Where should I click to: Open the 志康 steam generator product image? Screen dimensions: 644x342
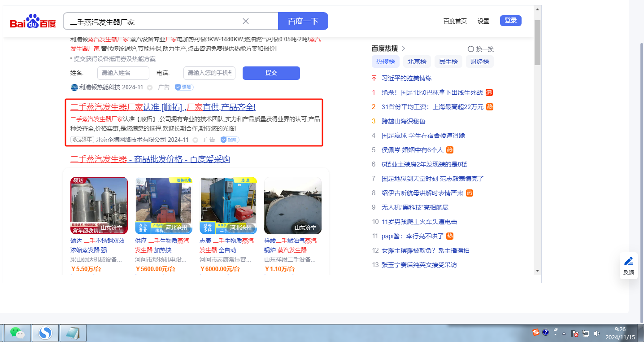(228, 206)
